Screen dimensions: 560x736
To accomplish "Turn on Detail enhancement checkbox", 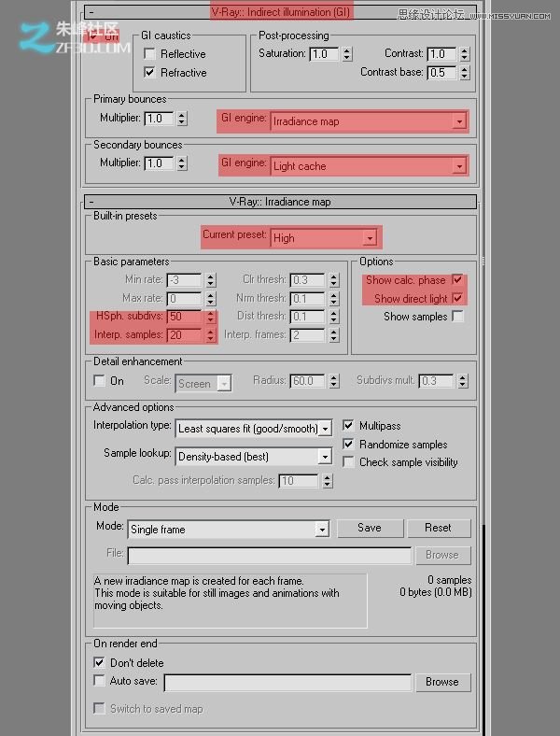I will point(100,380).
